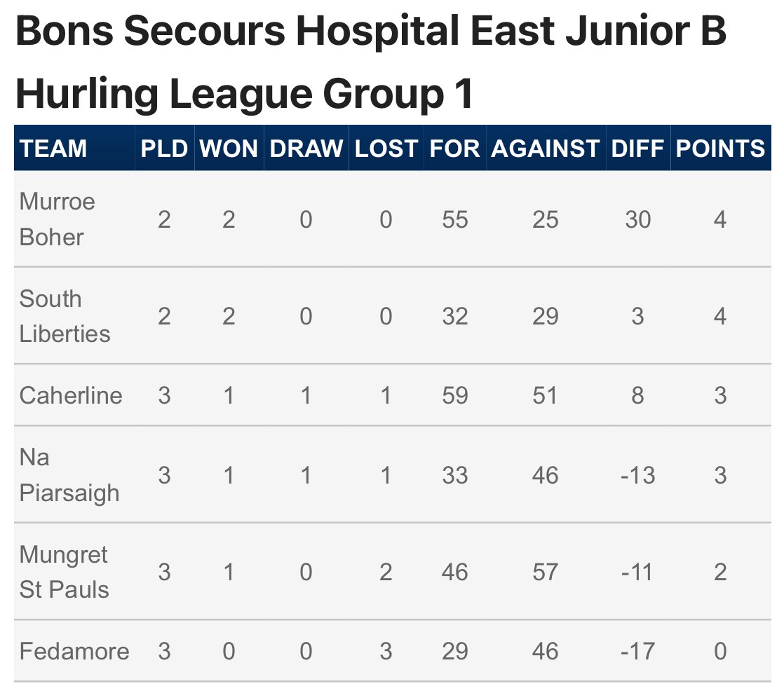The width and height of the screenshot is (784, 698).
Task: Click the Murroe Boher team name
Action: [57, 219]
